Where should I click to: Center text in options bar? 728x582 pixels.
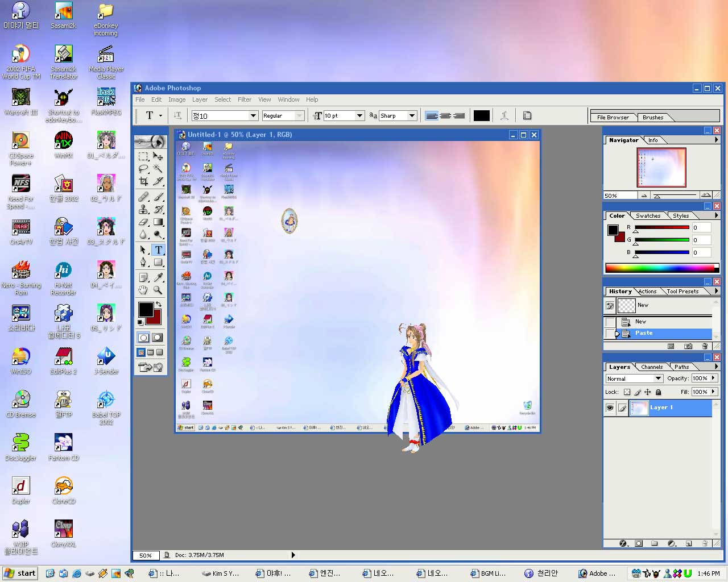pos(445,115)
